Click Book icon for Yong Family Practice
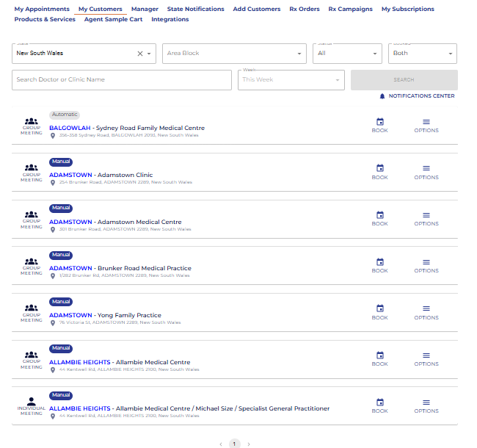The image size is (477, 448). (379, 308)
